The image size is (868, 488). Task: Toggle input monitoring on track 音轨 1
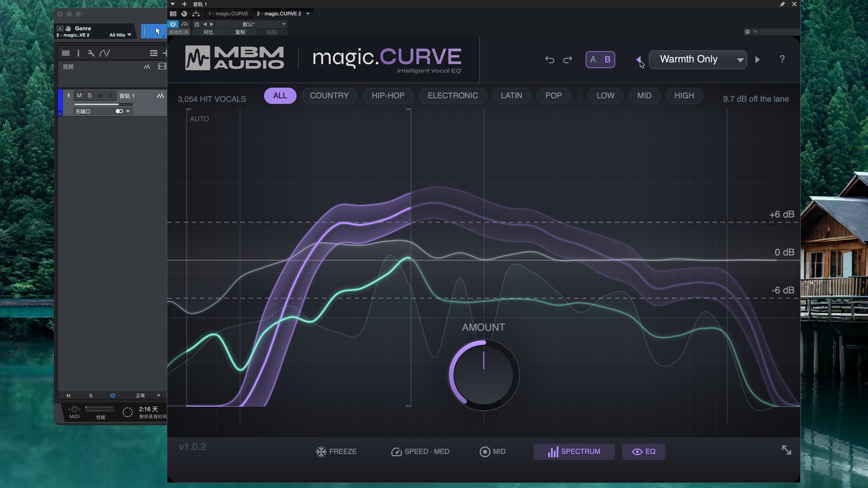tap(111, 95)
